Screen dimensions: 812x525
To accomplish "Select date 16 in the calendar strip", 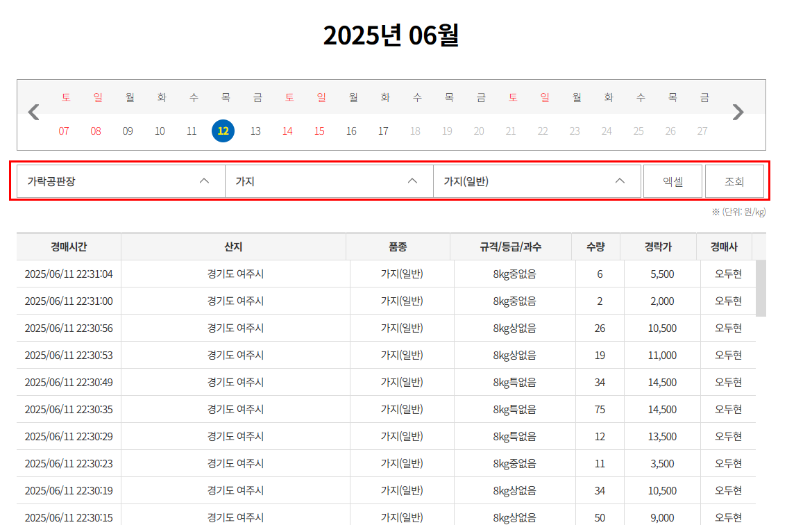I will 351,131.
